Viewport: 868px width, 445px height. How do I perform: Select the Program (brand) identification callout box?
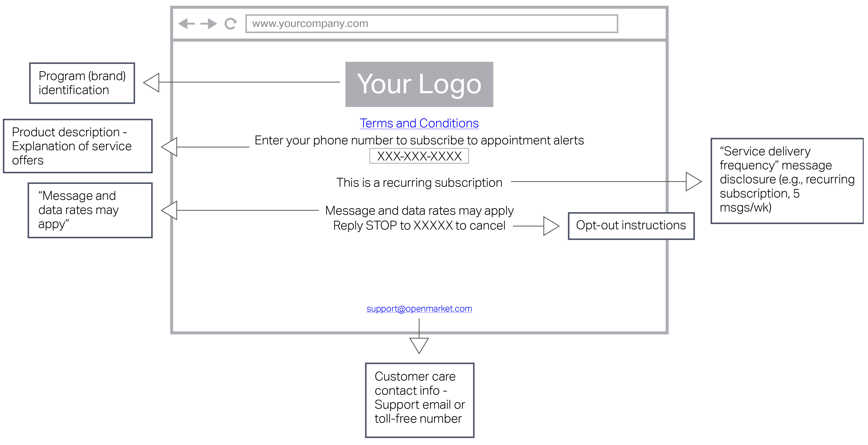click(82, 83)
